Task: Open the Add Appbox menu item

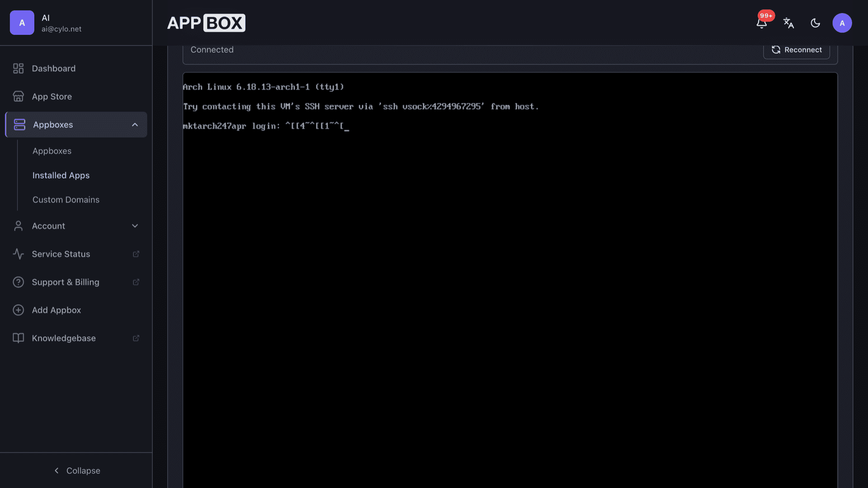Action: coord(76,310)
